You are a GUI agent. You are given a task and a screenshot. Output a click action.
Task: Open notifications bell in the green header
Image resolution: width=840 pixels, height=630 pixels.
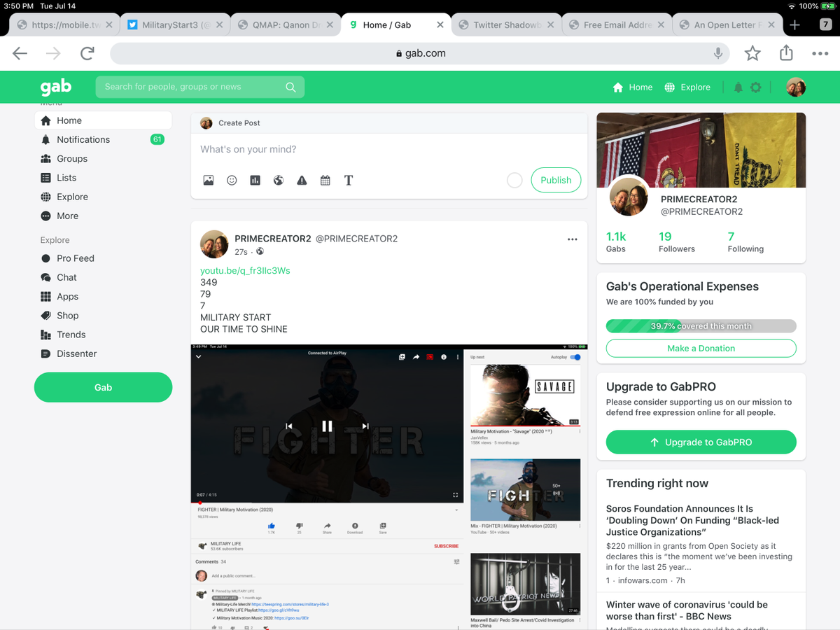pyautogui.click(x=738, y=87)
